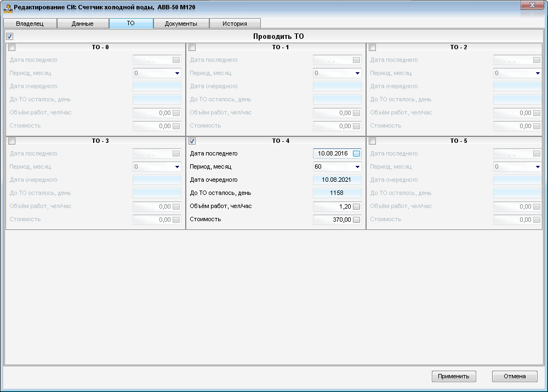The image size is (548, 392).
Task: Click the Отмена button
Action: [x=515, y=377]
